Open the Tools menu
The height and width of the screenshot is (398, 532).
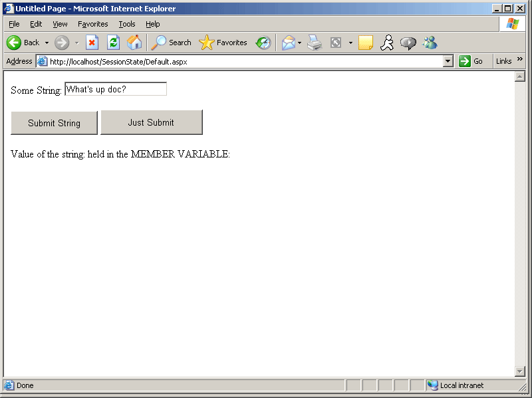(x=127, y=24)
